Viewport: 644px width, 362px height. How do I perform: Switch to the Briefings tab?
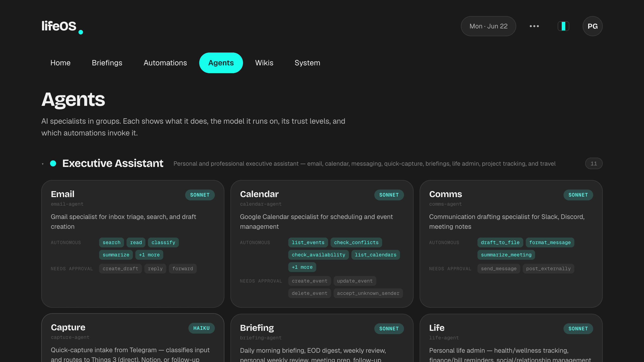(x=107, y=63)
